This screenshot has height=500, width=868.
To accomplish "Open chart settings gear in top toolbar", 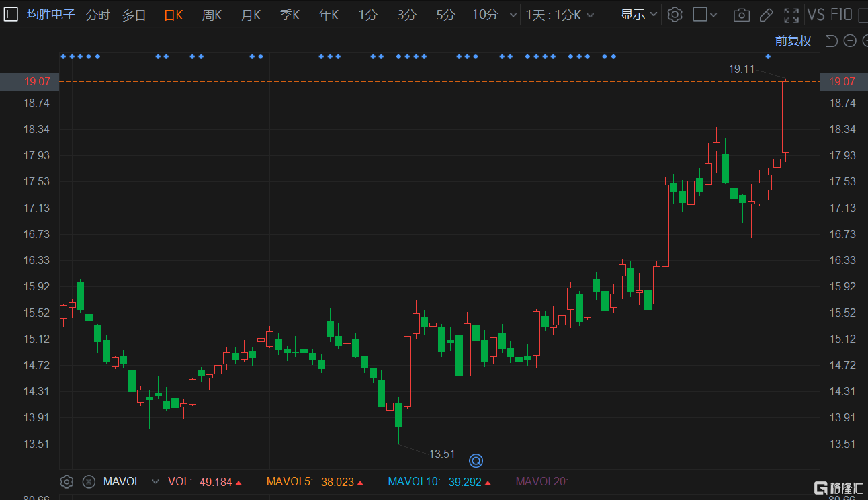I will [675, 15].
